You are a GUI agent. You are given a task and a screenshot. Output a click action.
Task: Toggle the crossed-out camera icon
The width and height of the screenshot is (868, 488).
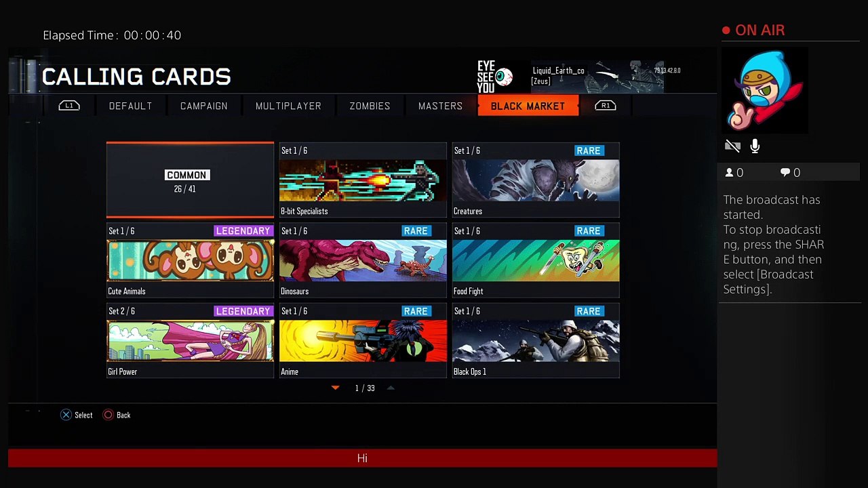(732, 146)
